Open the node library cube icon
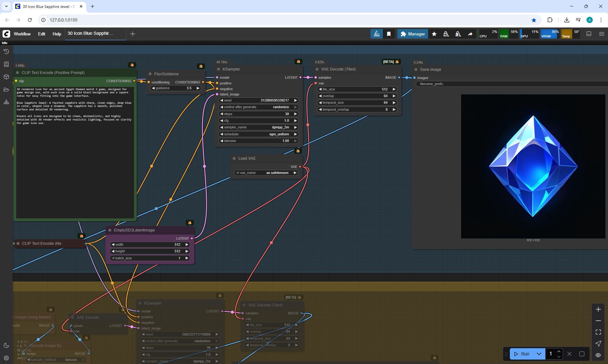The width and height of the screenshot is (608, 364). point(6,77)
